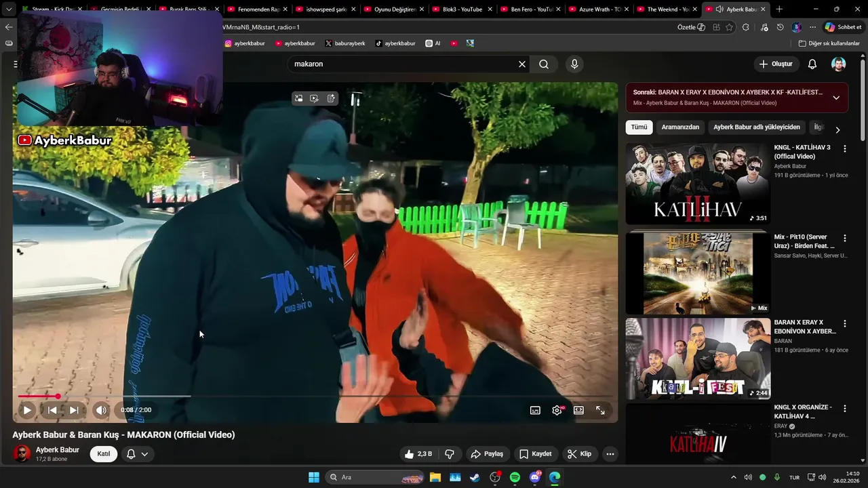Open baburayberk X bookmark
This screenshot has width=868, height=488.
click(345, 43)
